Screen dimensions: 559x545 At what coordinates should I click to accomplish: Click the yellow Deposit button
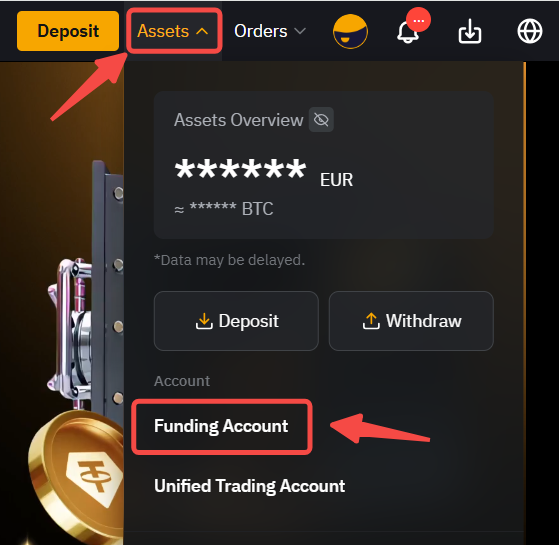[68, 31]
